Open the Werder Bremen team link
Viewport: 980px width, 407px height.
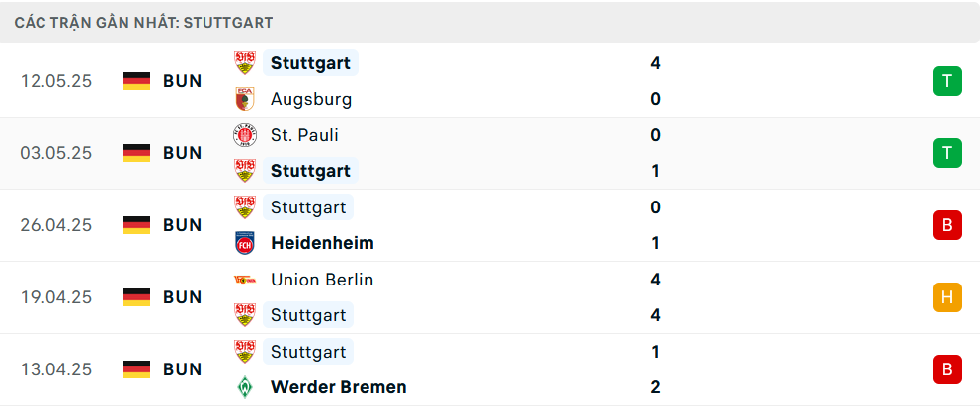point(339,387)
